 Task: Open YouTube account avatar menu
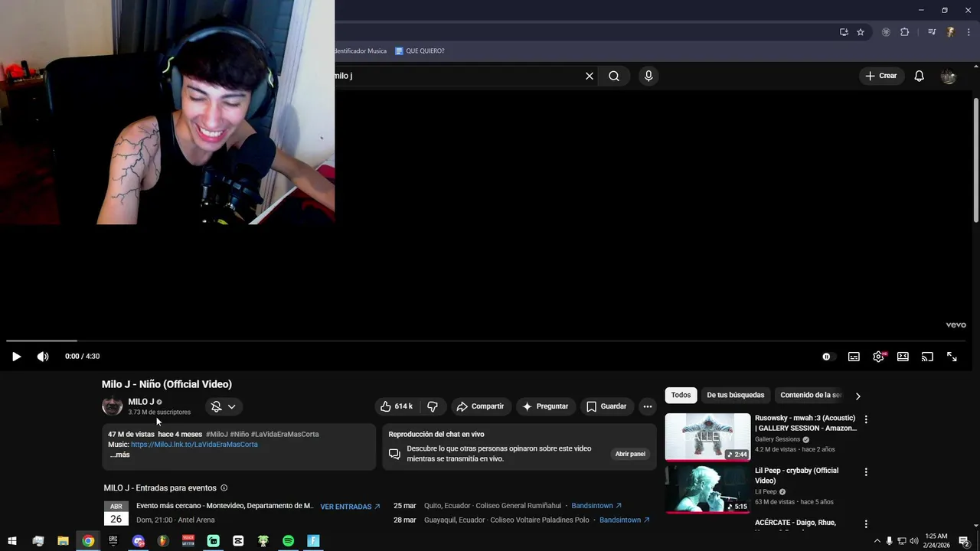(949, 76)
